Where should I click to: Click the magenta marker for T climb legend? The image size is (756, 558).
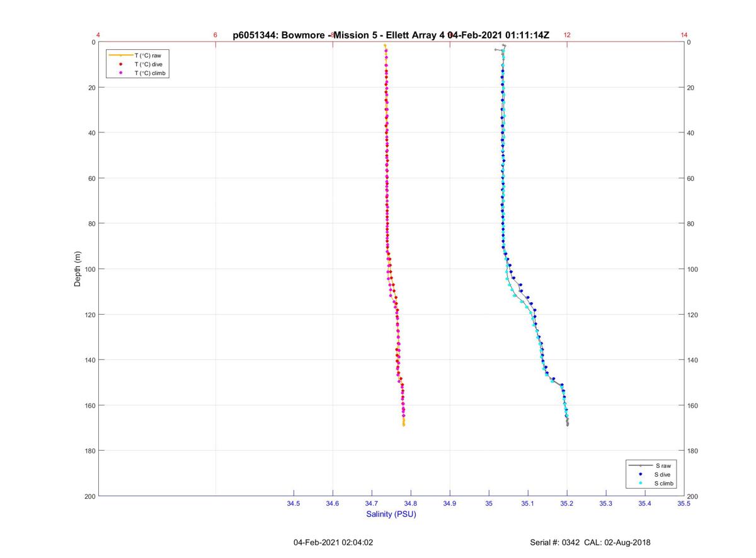coord(120,73)
